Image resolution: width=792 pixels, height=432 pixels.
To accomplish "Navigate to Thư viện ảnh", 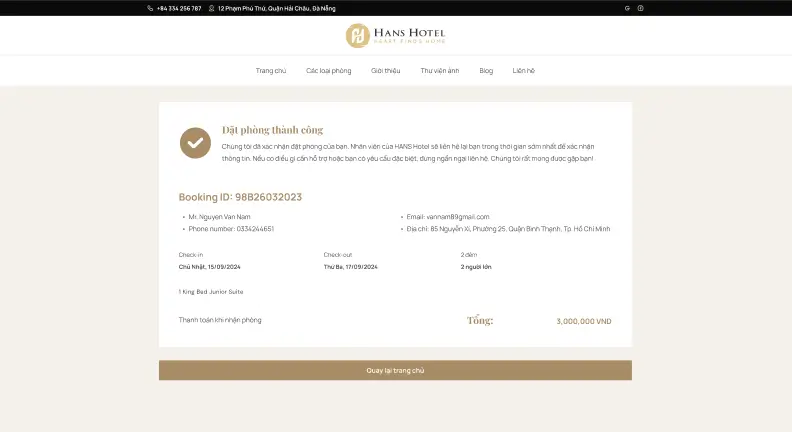I will 440,71.
